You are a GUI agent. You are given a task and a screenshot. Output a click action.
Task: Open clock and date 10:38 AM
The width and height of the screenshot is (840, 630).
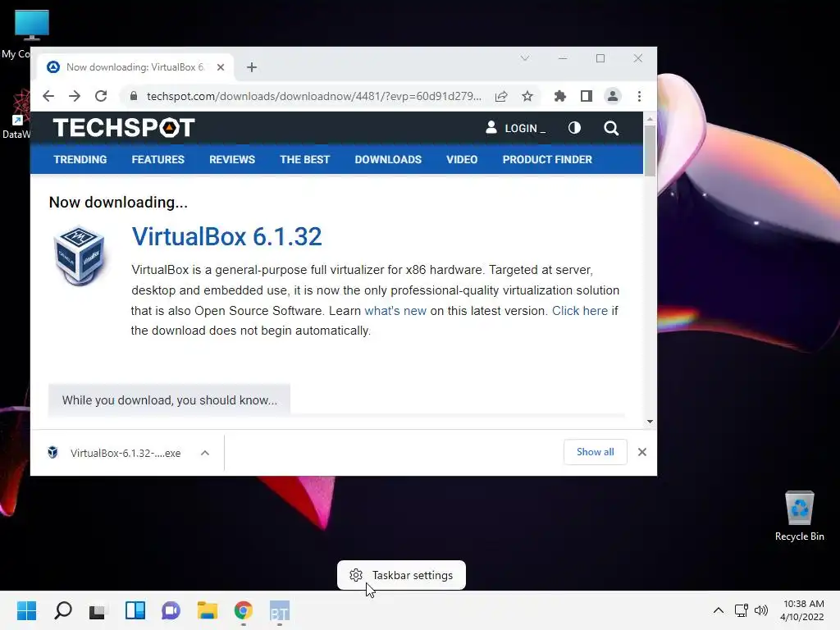802,610
